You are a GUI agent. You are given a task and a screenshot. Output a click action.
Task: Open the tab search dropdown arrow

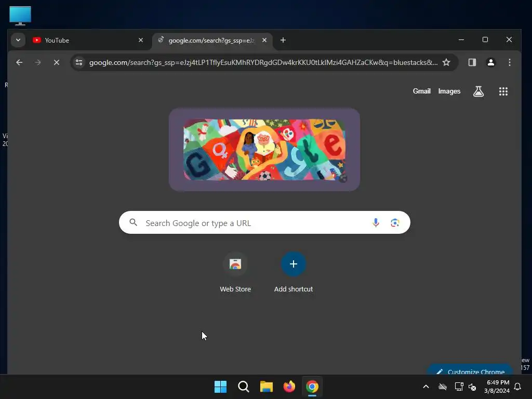pos(18,40)
